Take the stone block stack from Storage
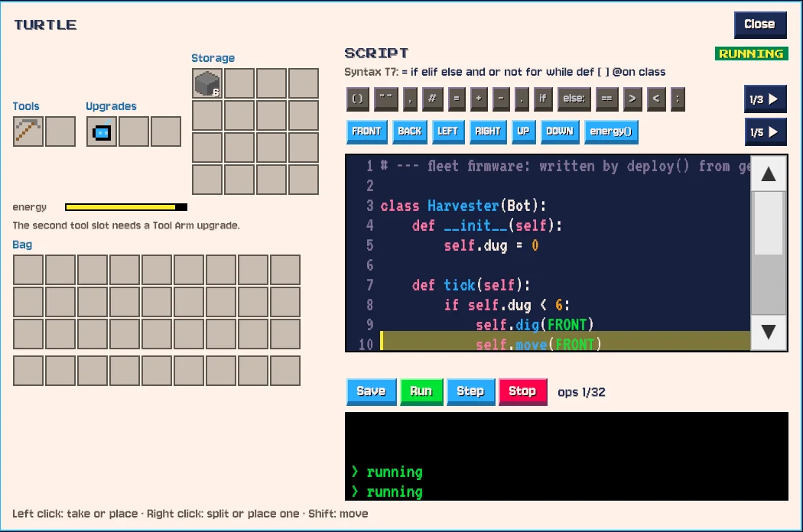The width and height of the screenshot is (803, 532). [207, 83]
